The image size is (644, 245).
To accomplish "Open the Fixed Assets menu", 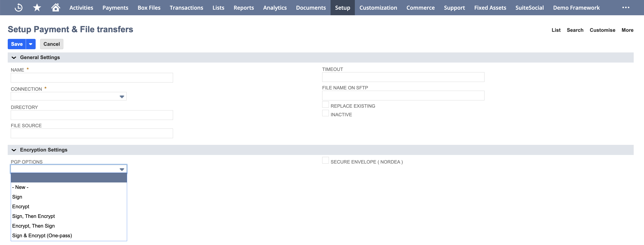I will [490, 8].
